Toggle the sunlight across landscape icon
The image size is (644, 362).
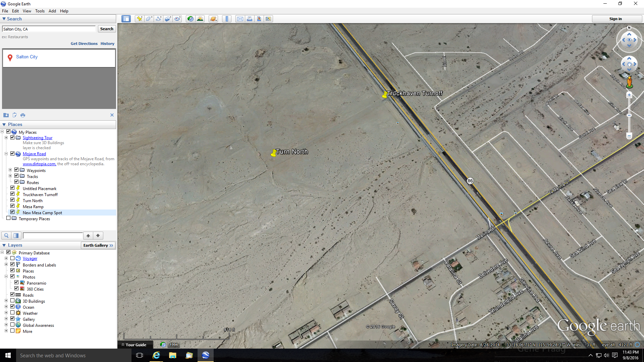(200, 19)
